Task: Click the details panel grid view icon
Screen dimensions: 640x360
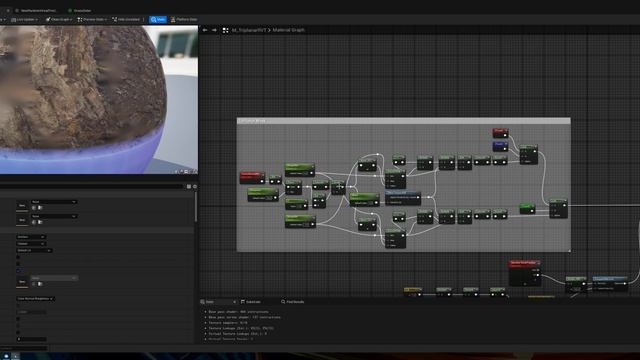Action: click(189, 187)
